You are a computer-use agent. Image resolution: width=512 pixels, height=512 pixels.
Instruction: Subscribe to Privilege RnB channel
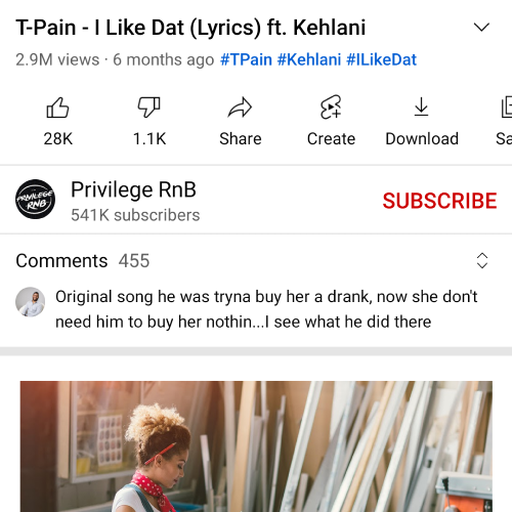tap(440, 201)
